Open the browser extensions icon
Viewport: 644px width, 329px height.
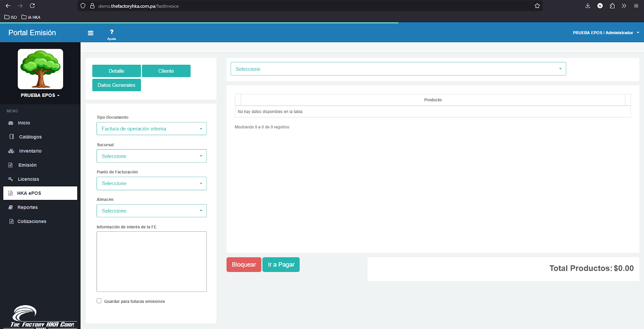612,6
